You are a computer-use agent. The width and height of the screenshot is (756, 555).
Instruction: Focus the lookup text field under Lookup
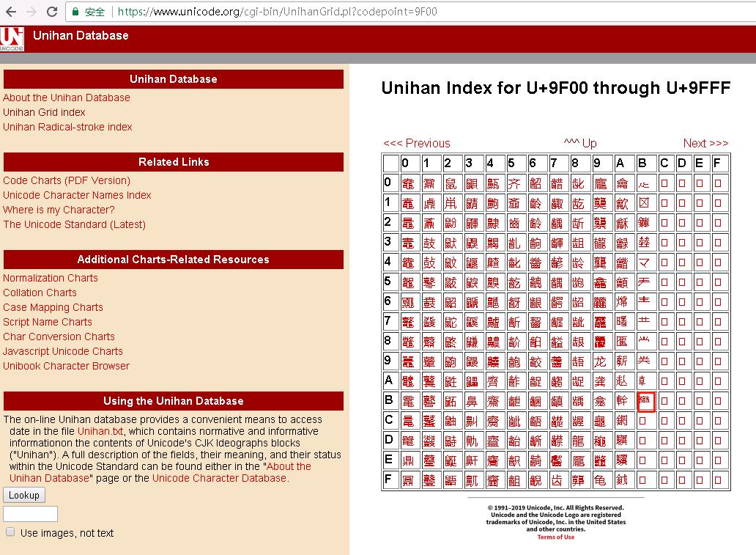coord(30,514)
